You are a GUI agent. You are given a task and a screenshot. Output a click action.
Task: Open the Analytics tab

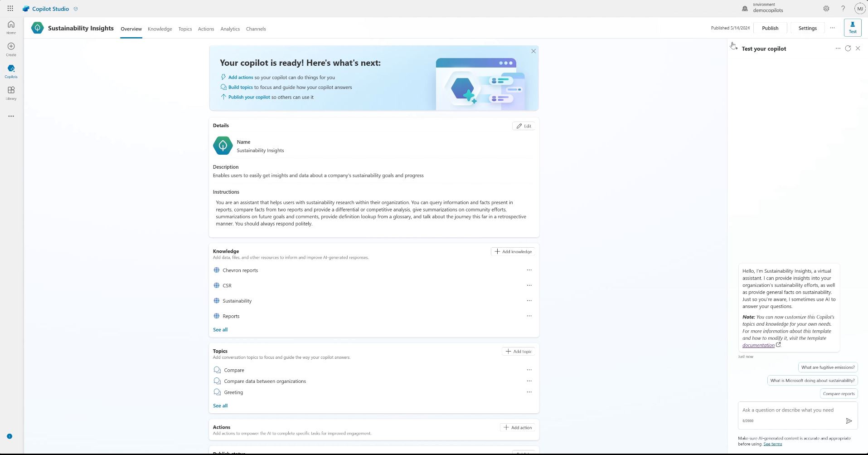click(230, 29)
